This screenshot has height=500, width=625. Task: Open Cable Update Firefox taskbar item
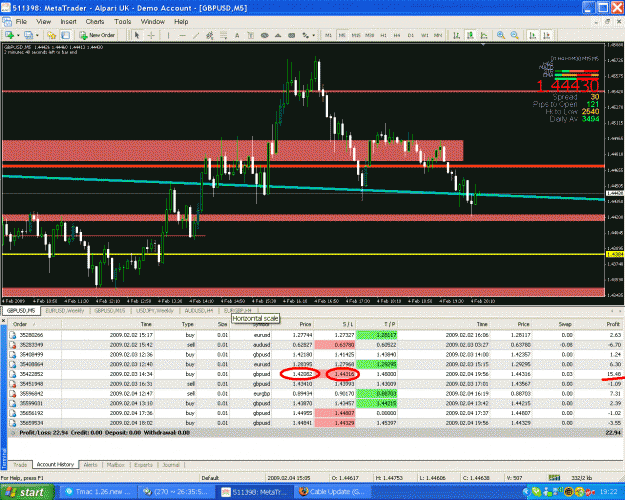[x=330, y=492]
